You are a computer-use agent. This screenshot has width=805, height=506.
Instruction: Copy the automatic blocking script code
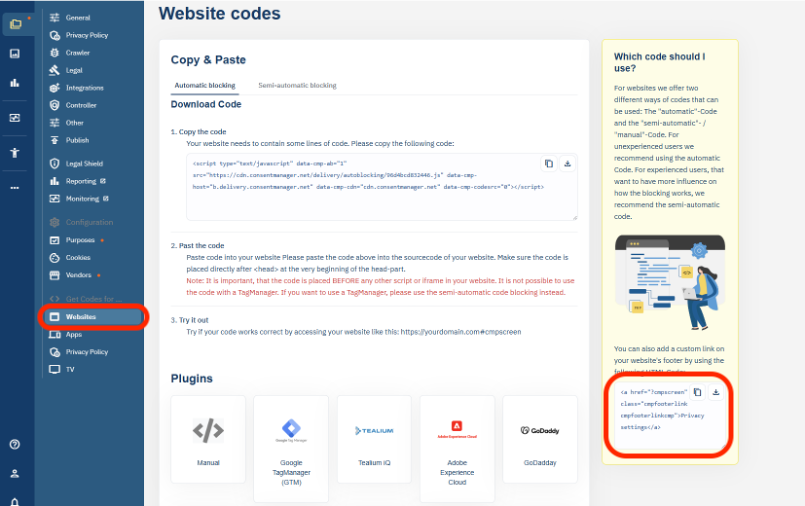pos(549,164)
